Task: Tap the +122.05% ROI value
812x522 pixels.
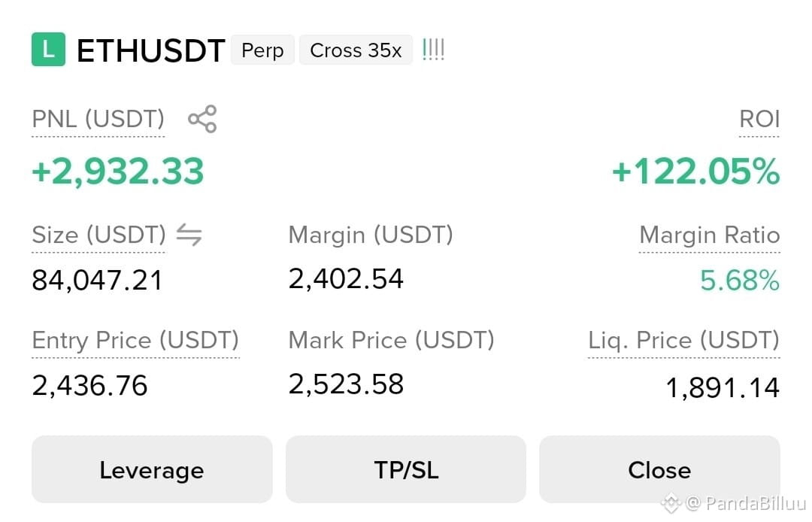Action: 696,171
